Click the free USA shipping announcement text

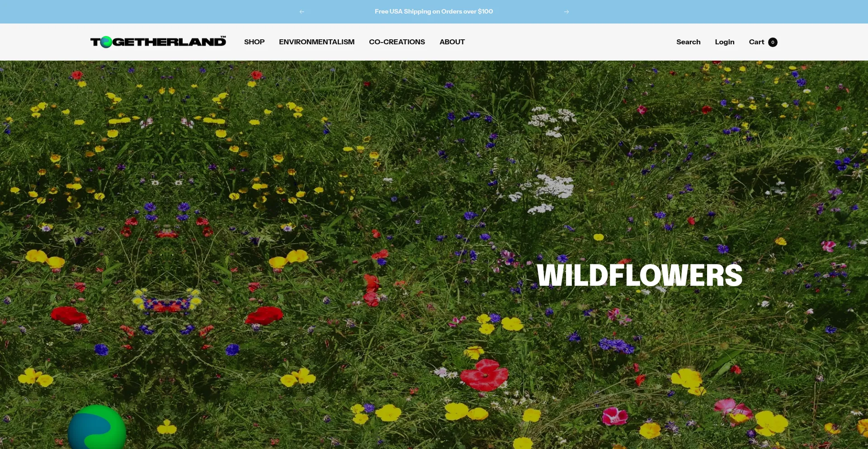(434, 12)
